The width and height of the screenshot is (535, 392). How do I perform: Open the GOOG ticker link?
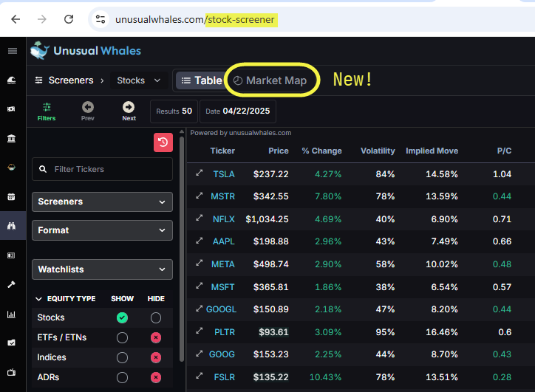coord(222,354)
